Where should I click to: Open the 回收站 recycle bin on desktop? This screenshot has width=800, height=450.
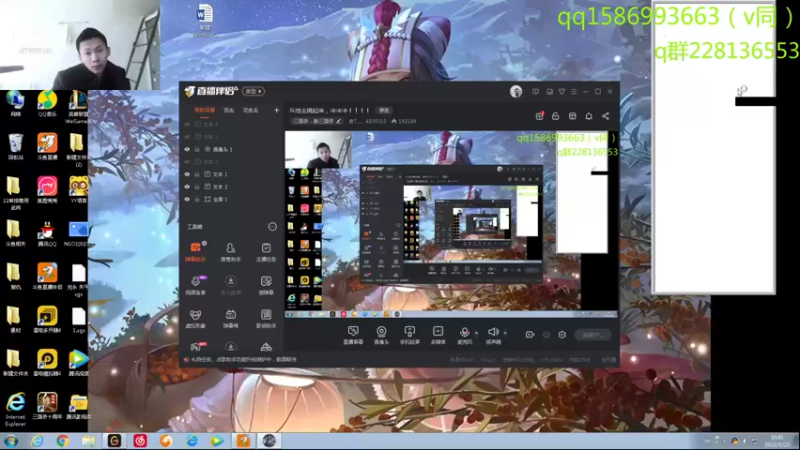(15, 147)
